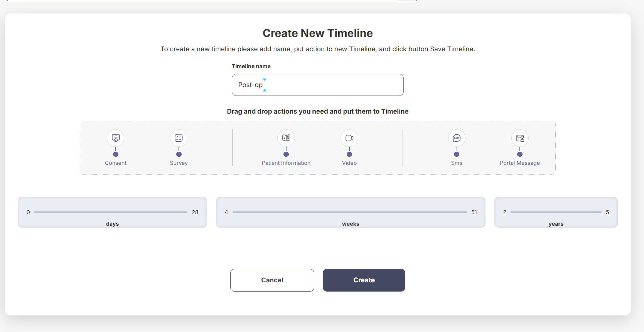
Task: Click the Consent action icon
Action: [x=116, y=138]
